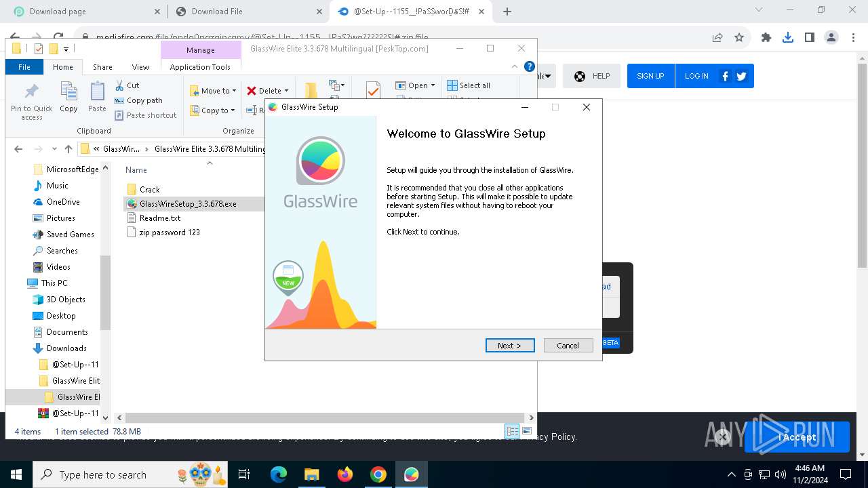Pin to Quick access icon in ribbon
868x488 pixels.
[x=31, y=102]
